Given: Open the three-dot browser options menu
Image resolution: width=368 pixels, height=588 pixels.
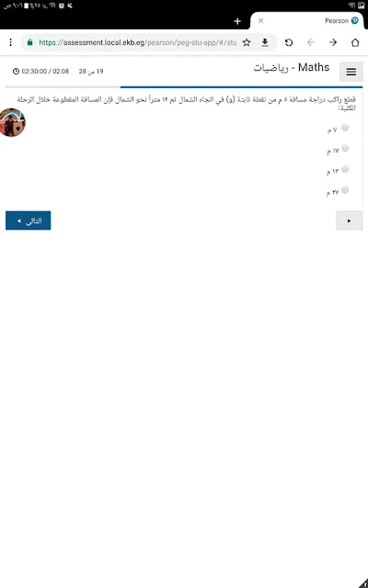Looking at the screenshot, I should [10, 42].
